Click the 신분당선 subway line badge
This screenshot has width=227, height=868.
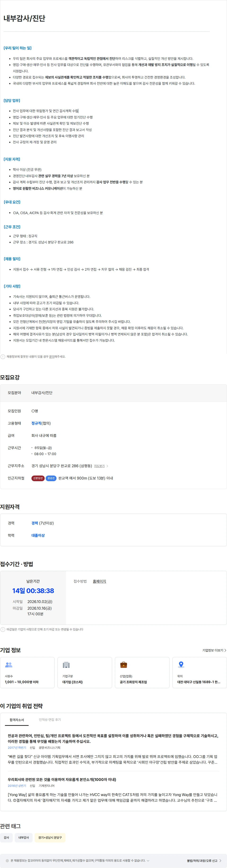[38, 478]
